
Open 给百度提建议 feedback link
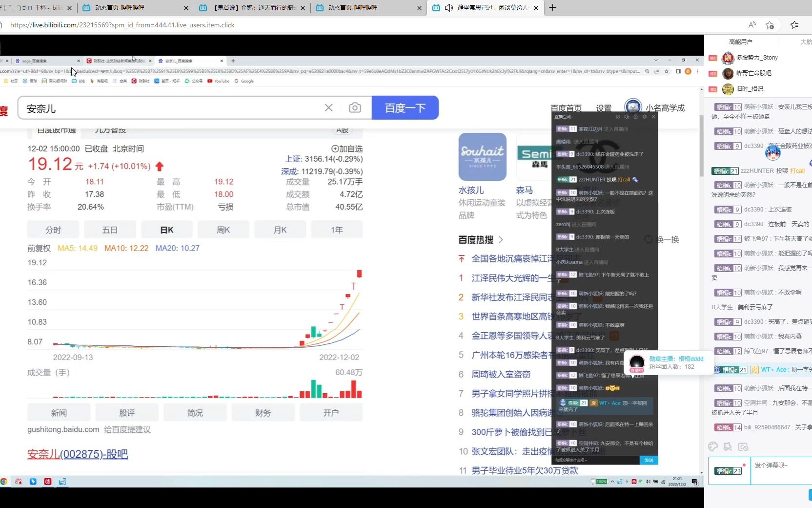127,429
